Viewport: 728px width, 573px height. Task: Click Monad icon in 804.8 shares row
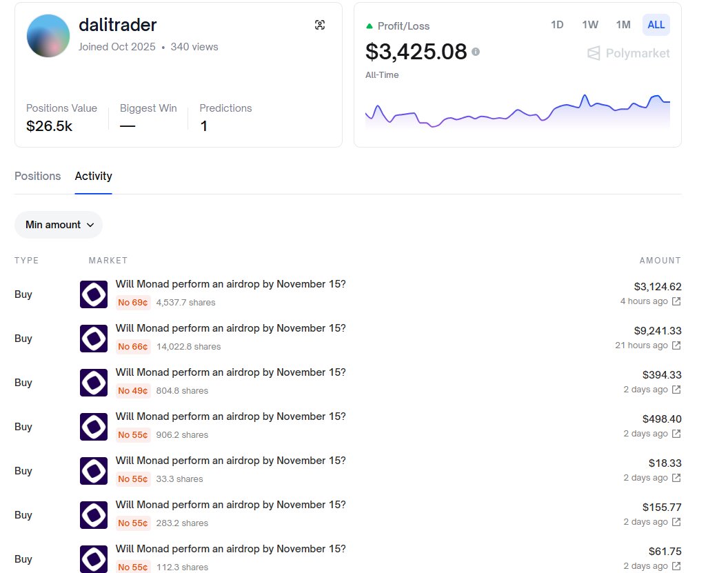tap(94, 383)
